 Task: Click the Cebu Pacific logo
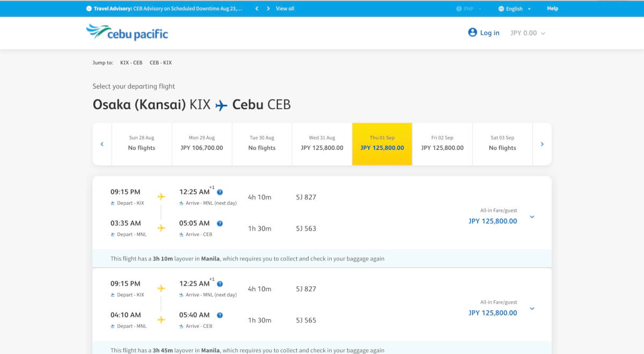click(x=127, y=32)
